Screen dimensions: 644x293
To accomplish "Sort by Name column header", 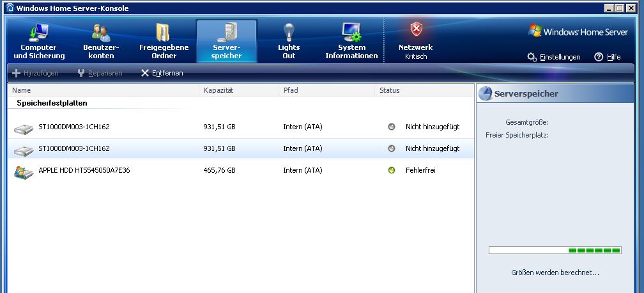I will (x=103, y=90).
